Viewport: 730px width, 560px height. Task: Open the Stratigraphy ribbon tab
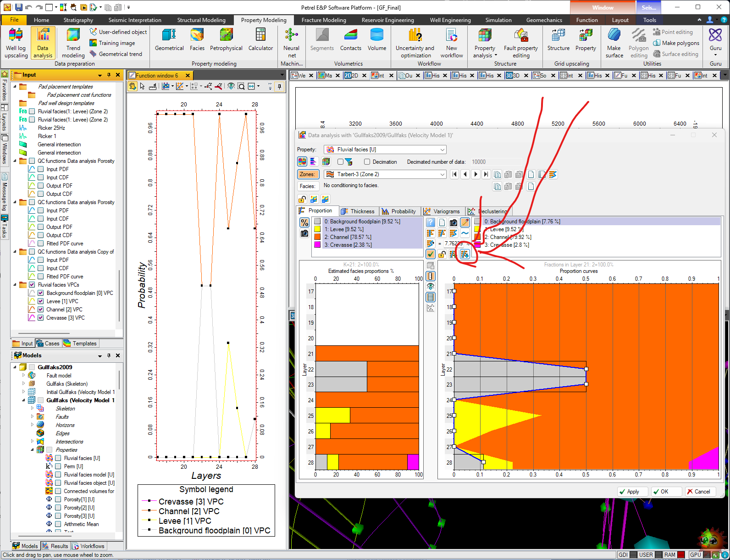[x=78, y=20]
